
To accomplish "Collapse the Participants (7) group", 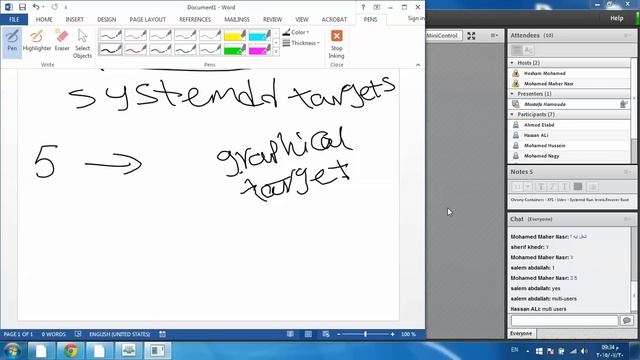I will click(x=512, y=115).
